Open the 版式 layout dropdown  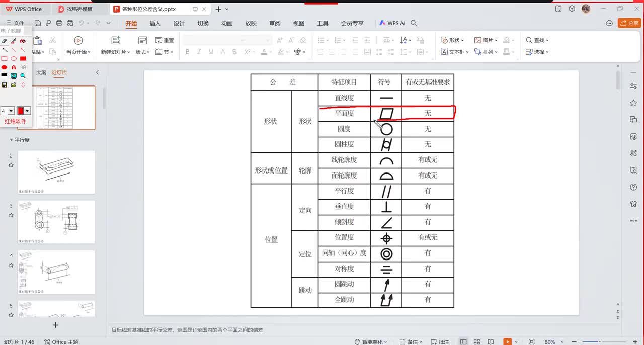[x=142, y=52]
